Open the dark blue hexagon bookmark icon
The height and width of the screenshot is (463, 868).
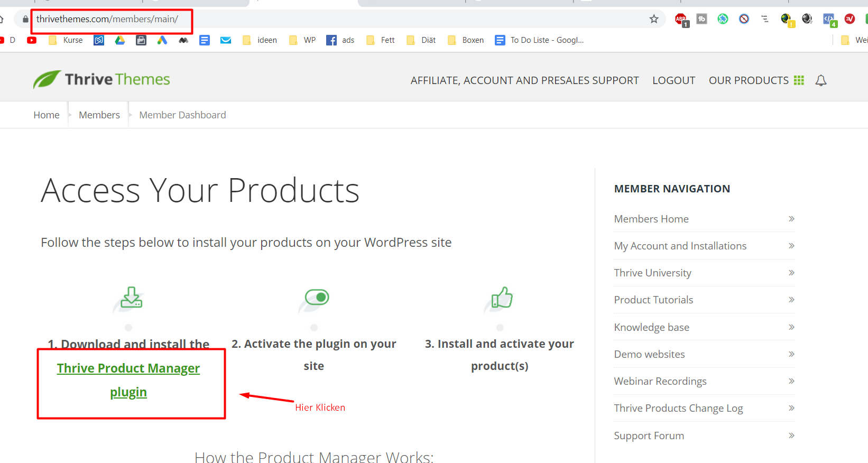[99, 40]
